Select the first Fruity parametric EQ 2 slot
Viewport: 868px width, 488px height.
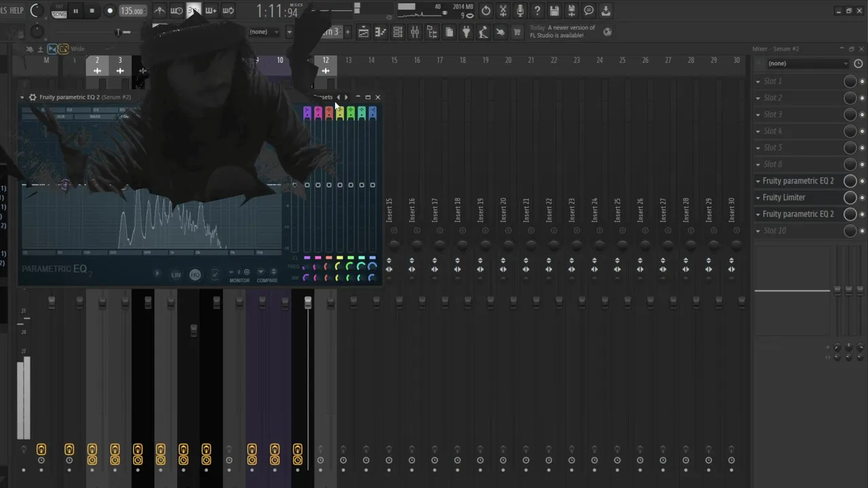click(797, 181)
